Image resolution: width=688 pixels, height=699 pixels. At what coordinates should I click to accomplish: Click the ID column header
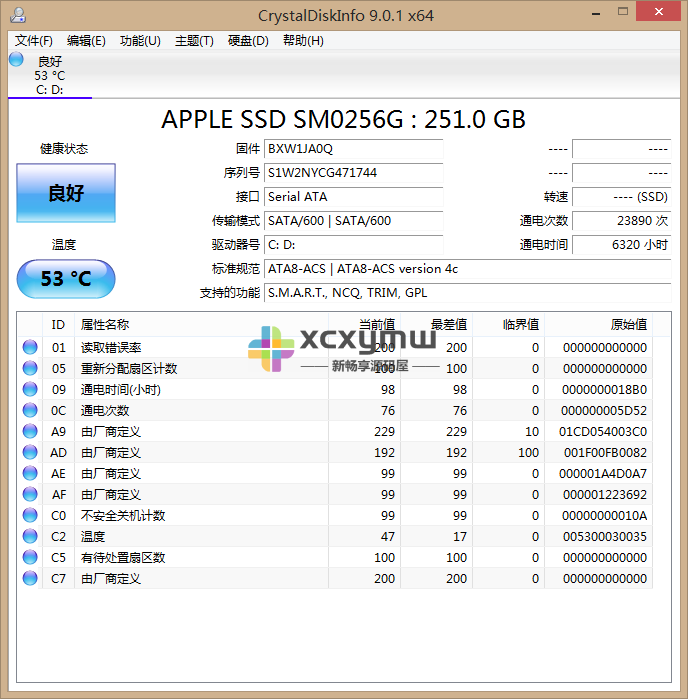coord(58,325)
